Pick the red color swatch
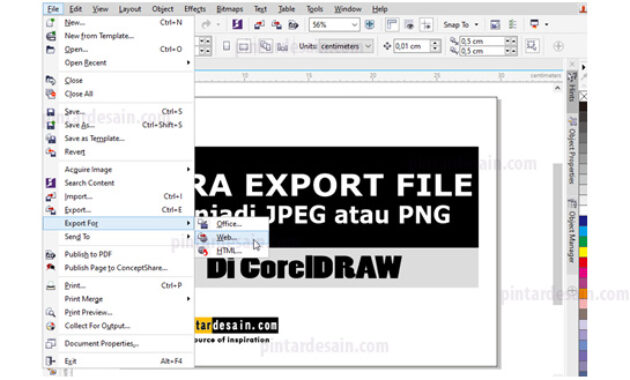 (583, 262)
